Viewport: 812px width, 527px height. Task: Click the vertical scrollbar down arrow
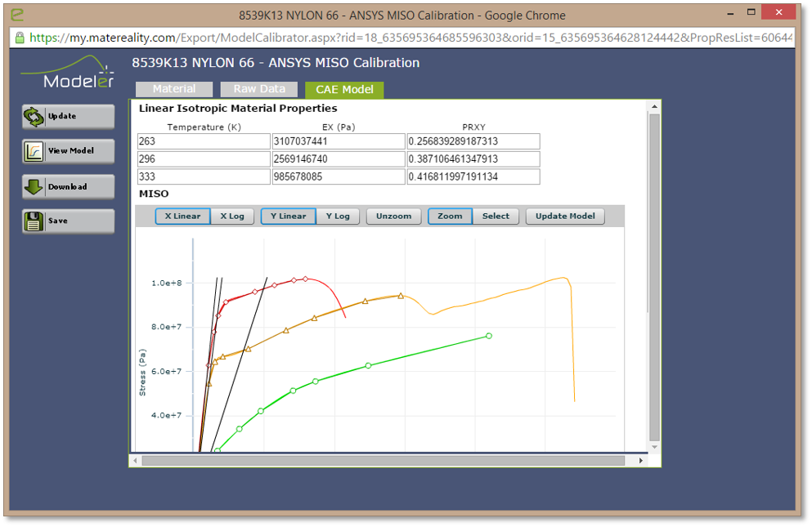point(654,447)
